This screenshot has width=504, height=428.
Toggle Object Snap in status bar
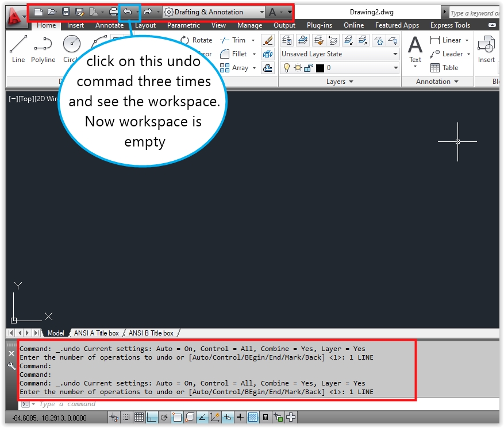(177, 418)
